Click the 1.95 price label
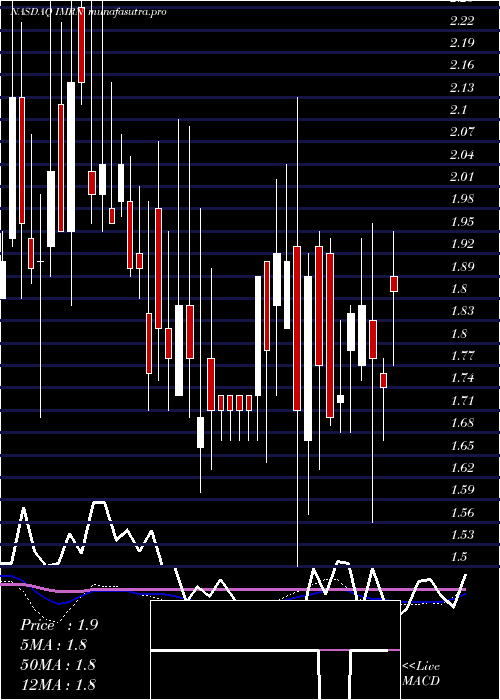The image size is (500, 700). pyautogui.click(x=462, y=222)
